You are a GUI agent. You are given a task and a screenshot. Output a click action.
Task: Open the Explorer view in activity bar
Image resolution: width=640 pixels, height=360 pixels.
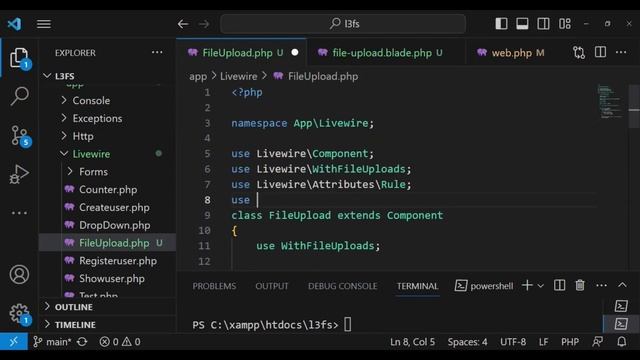[19, 58]
